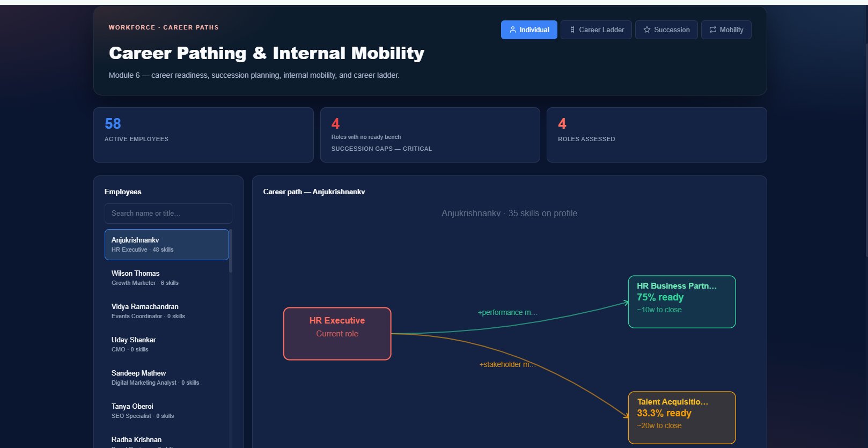This screenshot has width=868, height=448.
Task: Select Tanya Oberoi, SEO Specialist
Action: 167,411
